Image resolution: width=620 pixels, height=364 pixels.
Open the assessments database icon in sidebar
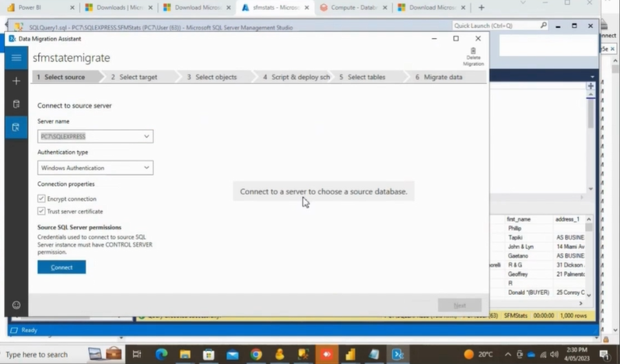point(16,104)
